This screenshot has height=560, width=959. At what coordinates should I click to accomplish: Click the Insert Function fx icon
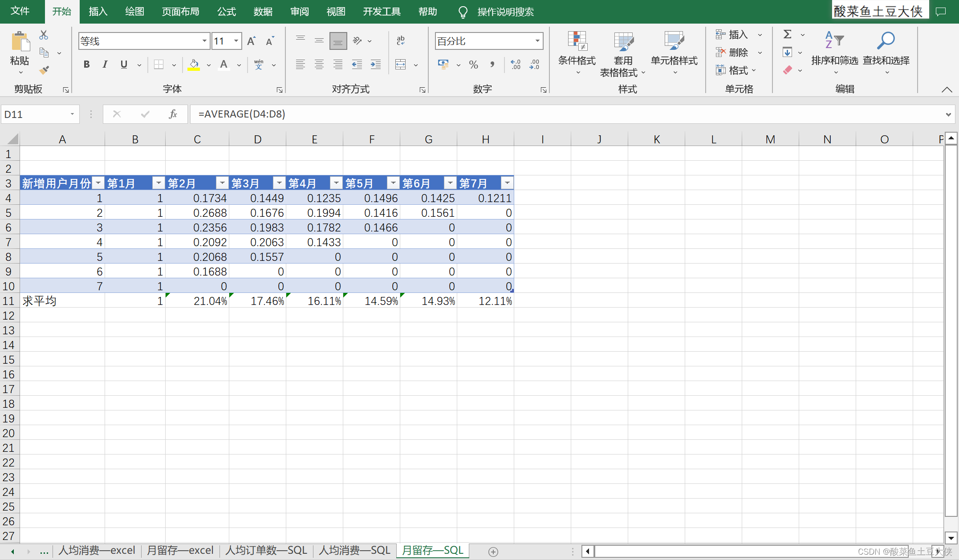173,114
